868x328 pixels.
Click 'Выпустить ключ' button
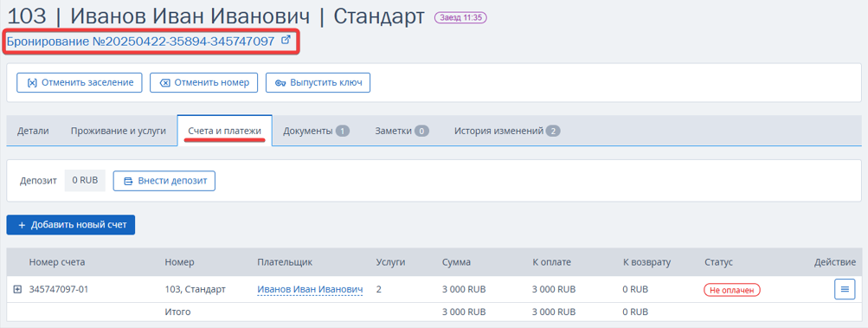(318, 82)
